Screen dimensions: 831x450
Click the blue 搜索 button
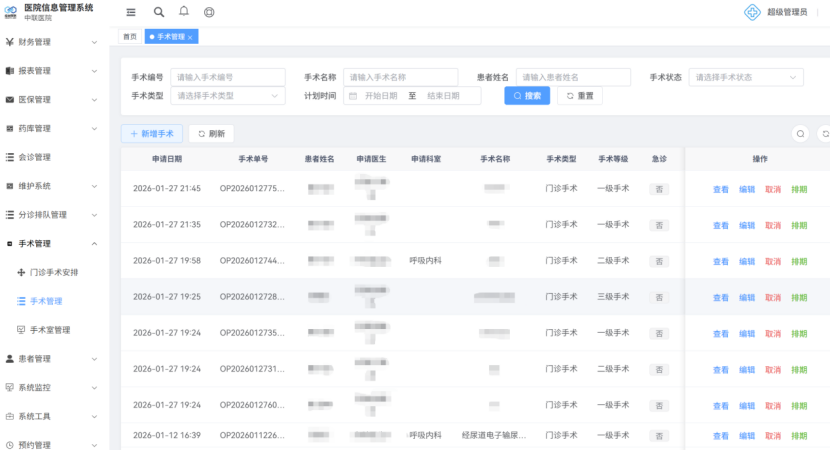[527, 96]
